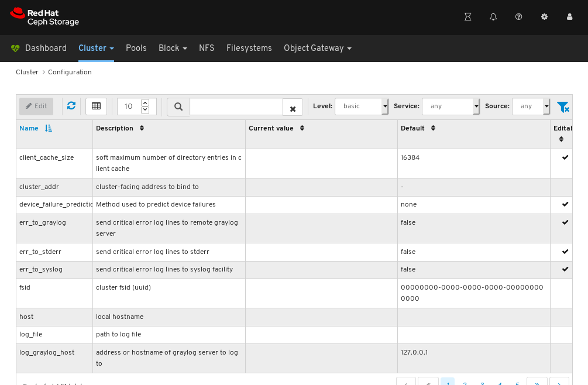Image resolution: width=588 pixels, height=385 pixels.
Task: Expand the Cluster navigation menu
Action: (96, 48)
